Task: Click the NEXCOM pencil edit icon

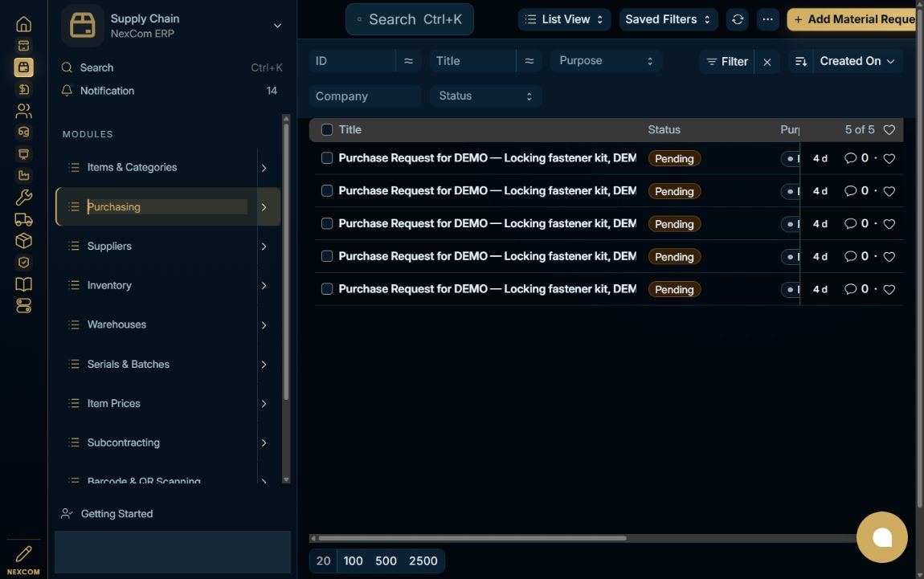Action: (x=23, y=553)
